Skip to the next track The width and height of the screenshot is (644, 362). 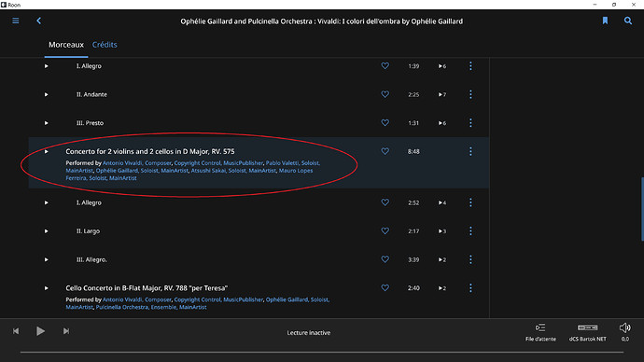click(66, 331)
